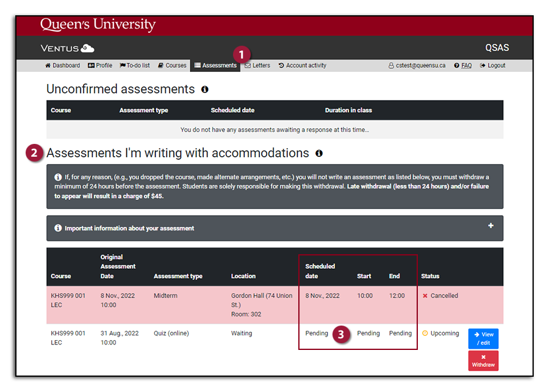The height and width of the screenshot is (392, 549).
Task: Click the info icon next to Assessments I'm writing
Action: (x=319, y=153)
